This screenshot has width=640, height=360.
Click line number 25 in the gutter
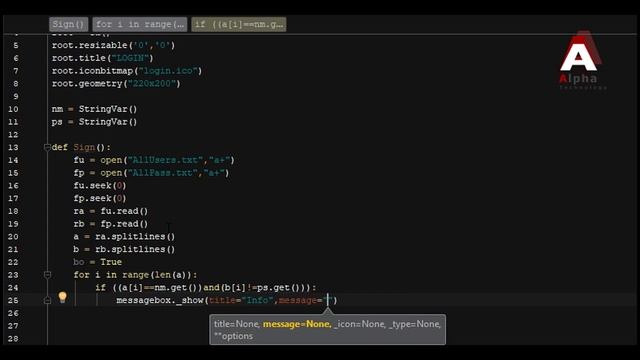click(13, 300)
